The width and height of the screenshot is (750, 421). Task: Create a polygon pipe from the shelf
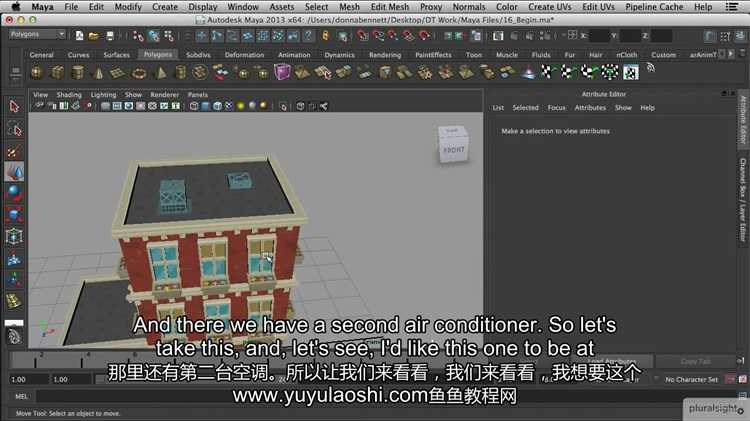pyautogui.click(x=181, y=73)
